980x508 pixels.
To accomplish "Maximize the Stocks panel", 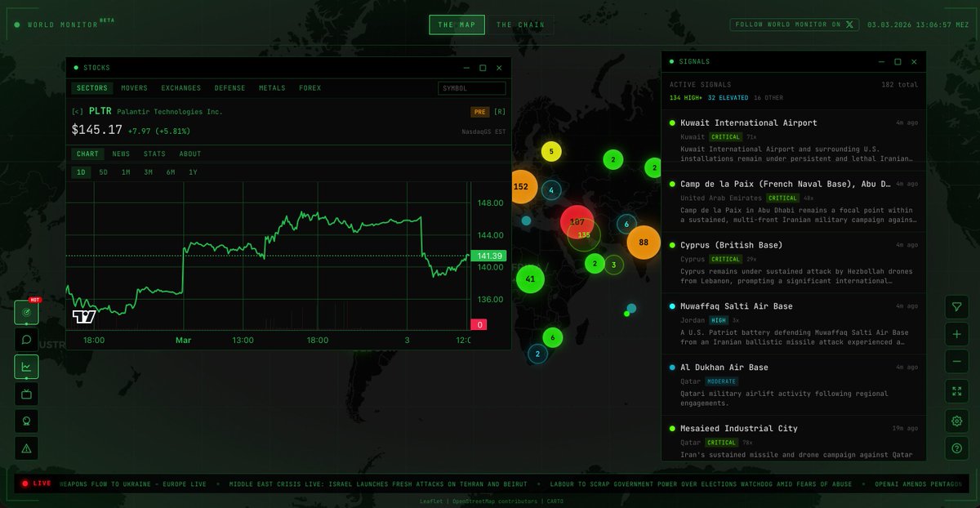I will (x=483, y=68).
